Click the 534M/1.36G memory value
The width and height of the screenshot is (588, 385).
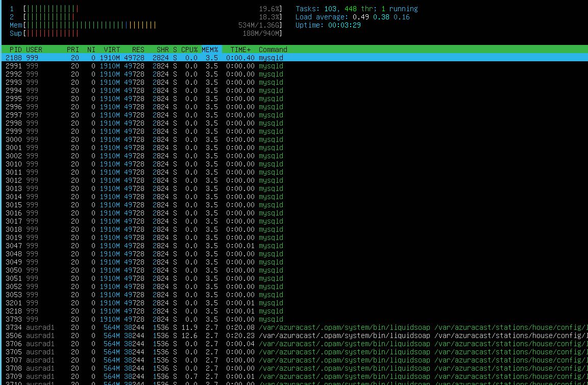pos(259,25)
